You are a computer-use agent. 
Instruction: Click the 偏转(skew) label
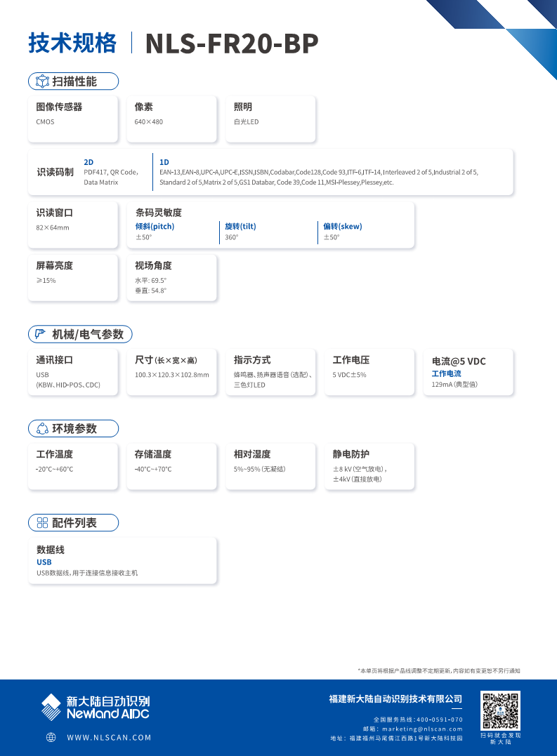[x=342, y=226]
